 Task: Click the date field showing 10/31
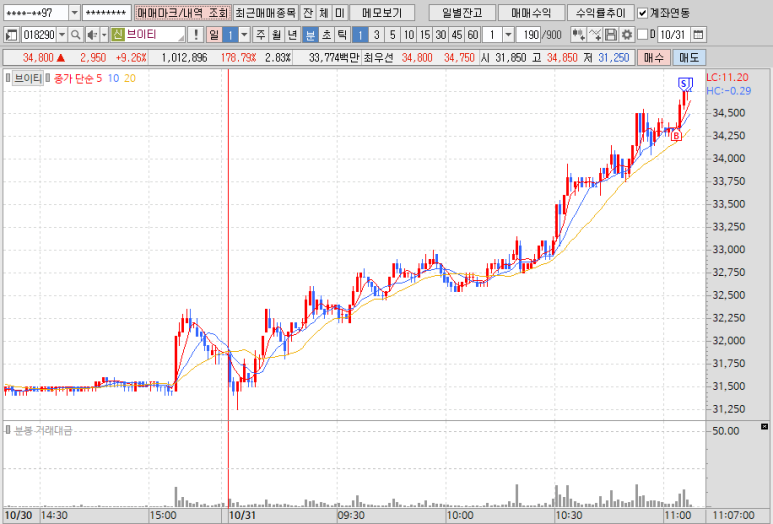pyautogui.click(x=673, y=35)
